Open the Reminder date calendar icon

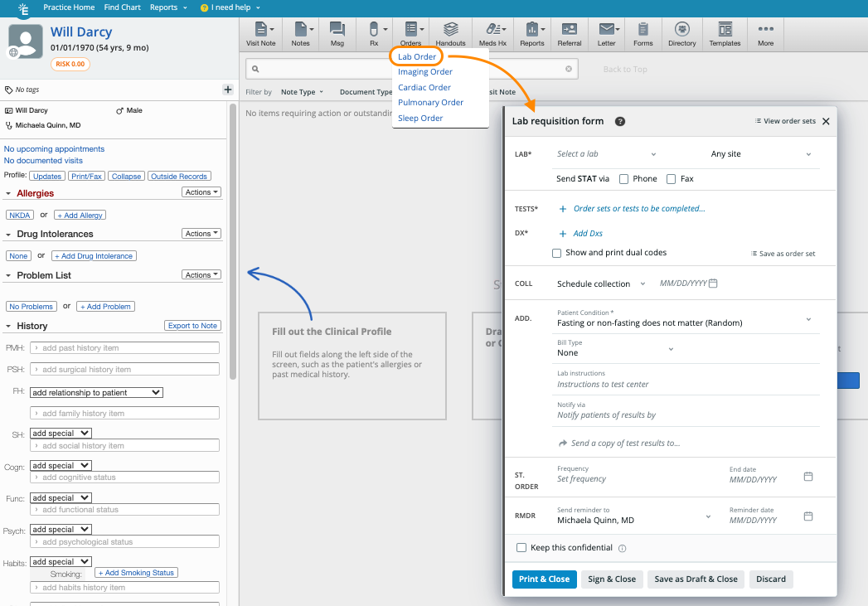(x=808, y=516)
